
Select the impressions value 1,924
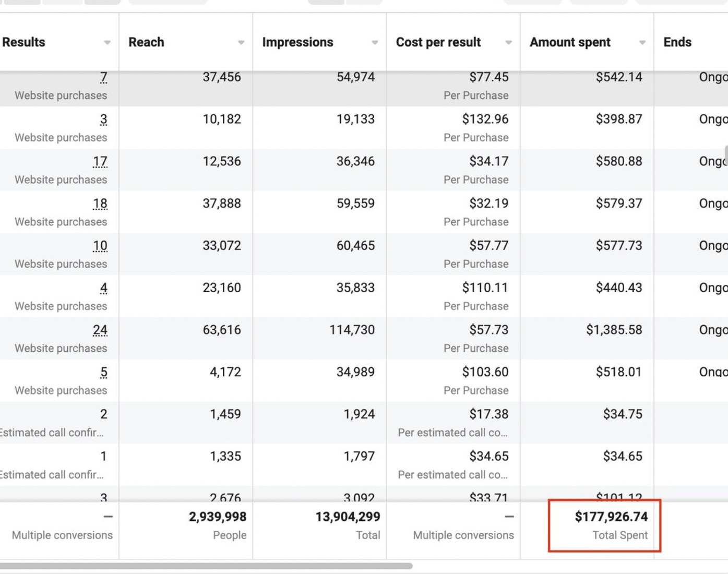359,415
